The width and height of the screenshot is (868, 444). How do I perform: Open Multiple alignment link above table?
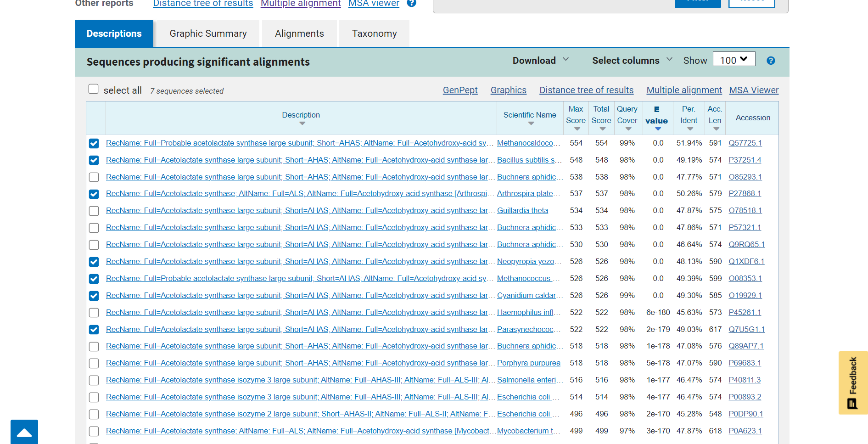click(684, 90)
